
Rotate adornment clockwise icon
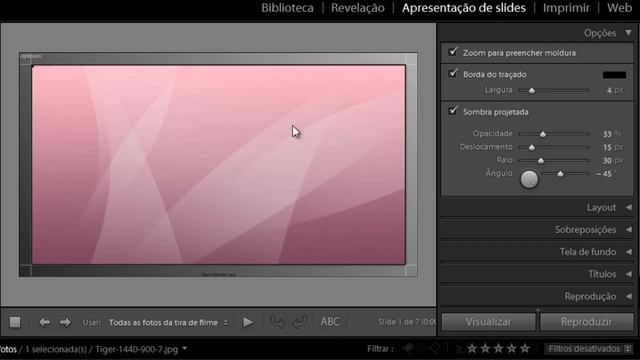[300, 322]
